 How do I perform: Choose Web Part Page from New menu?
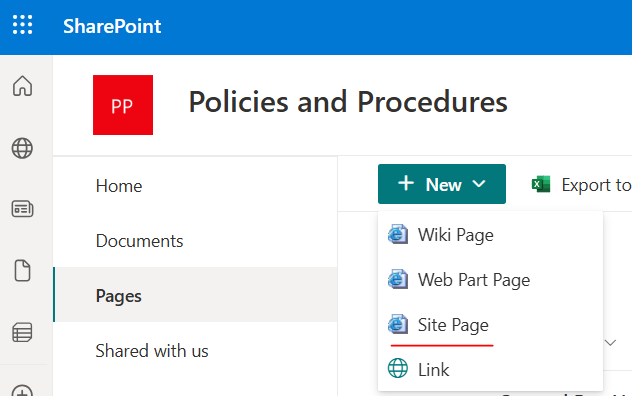point(490,280)
